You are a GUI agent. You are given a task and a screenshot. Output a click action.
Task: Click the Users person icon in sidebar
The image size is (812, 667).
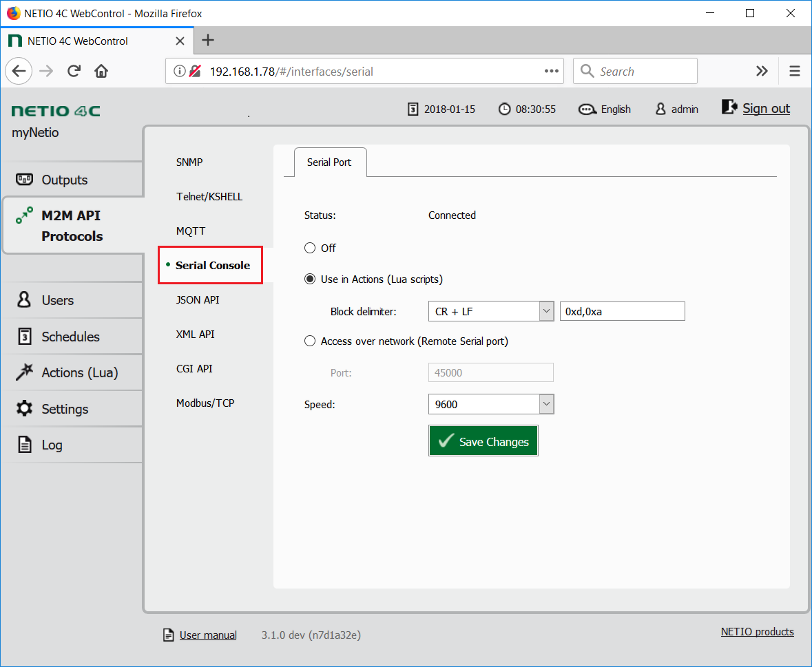pos(24,299)
